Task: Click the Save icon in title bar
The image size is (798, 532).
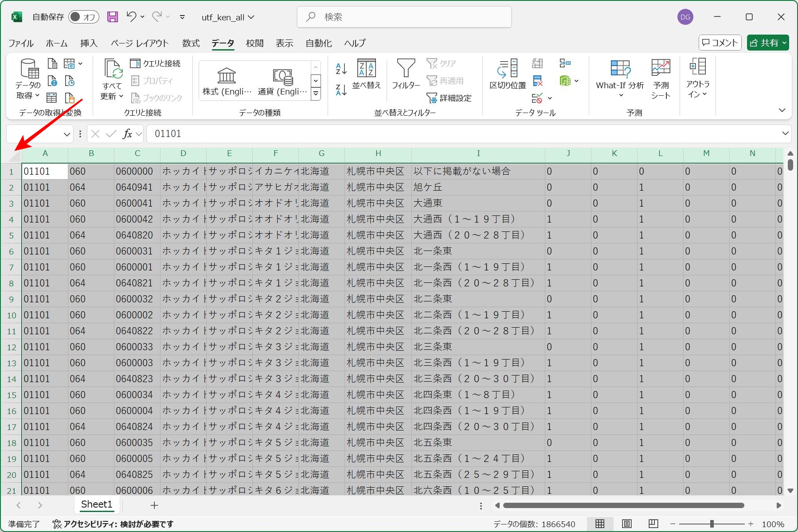Action: point(113,17)
